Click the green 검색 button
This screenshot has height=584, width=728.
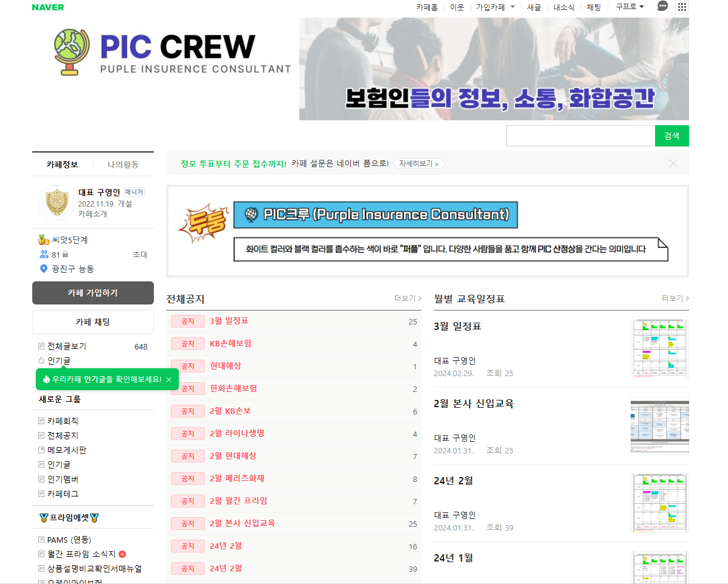click(672, 136)
